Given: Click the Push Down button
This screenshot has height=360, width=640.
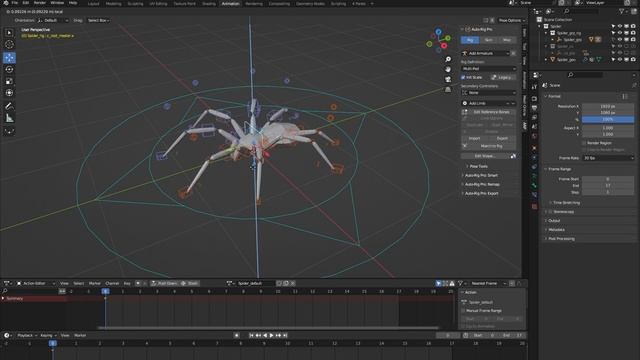Looking at the screenshot, I should click(164, 283).
